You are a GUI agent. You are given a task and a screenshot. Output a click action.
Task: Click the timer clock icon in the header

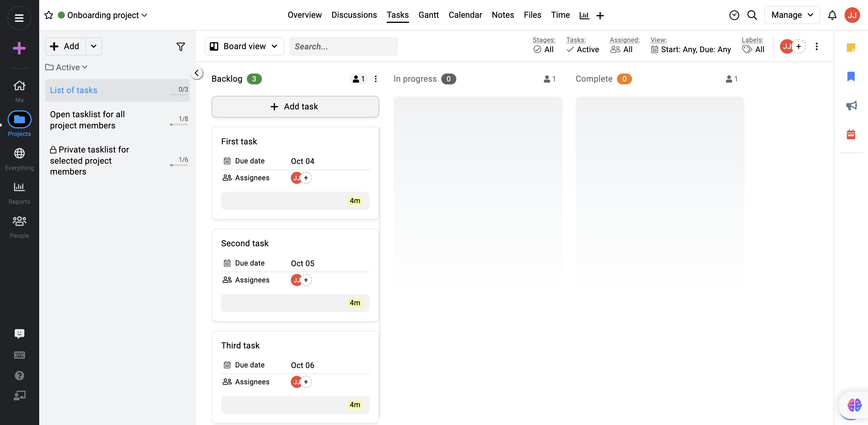click(x=734, y=15)
